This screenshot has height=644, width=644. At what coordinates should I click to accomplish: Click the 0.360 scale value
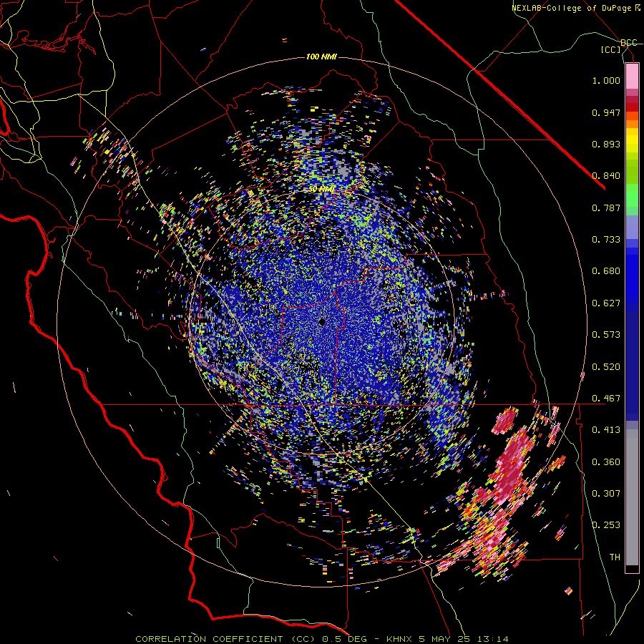point(606,462)
